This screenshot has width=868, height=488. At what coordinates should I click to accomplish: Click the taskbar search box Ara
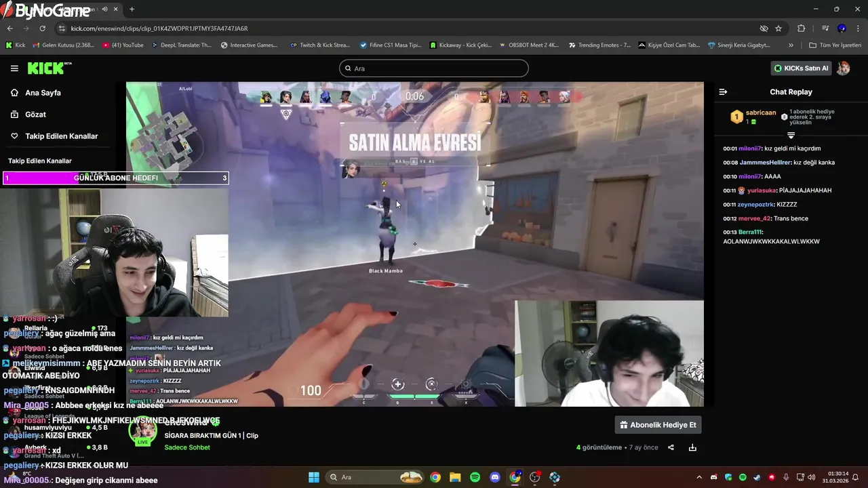point(376,477)
